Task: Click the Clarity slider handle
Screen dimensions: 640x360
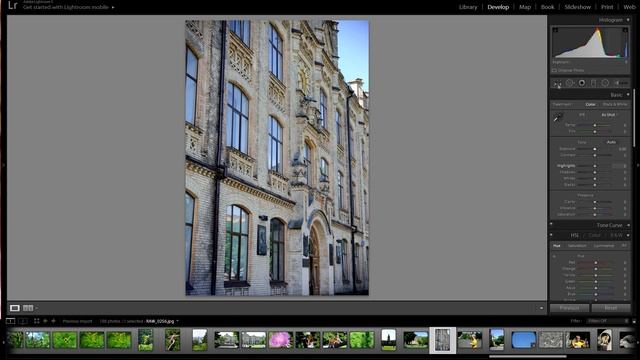Action: point(595,202)
